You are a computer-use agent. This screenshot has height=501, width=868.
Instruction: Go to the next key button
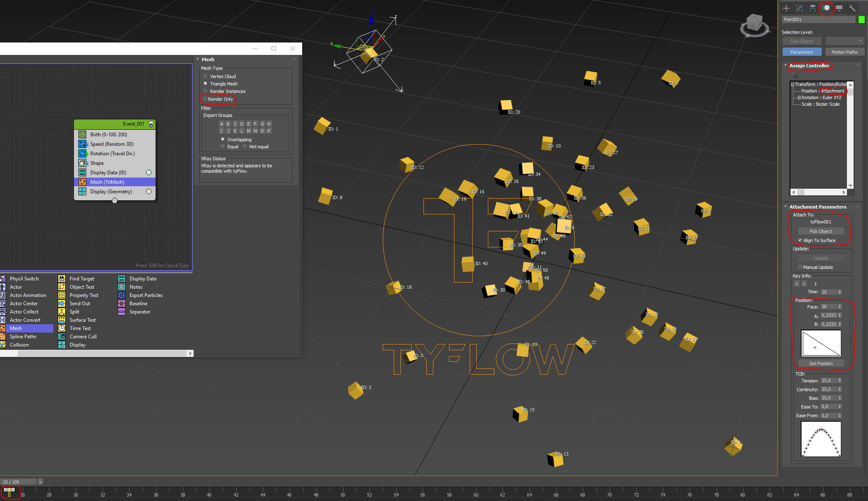point(804,284)
